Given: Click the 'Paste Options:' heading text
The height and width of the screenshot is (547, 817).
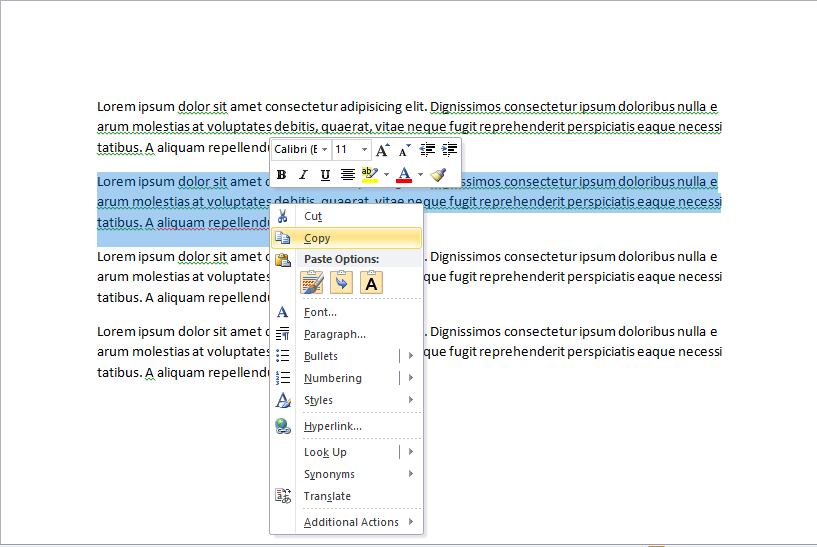Looking at the screenshot, I should pos(341,259).
